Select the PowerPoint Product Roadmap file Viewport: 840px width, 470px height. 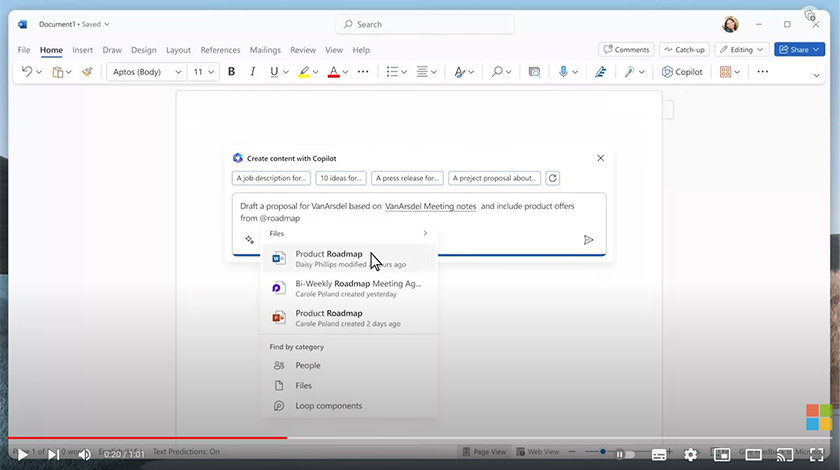349,318
